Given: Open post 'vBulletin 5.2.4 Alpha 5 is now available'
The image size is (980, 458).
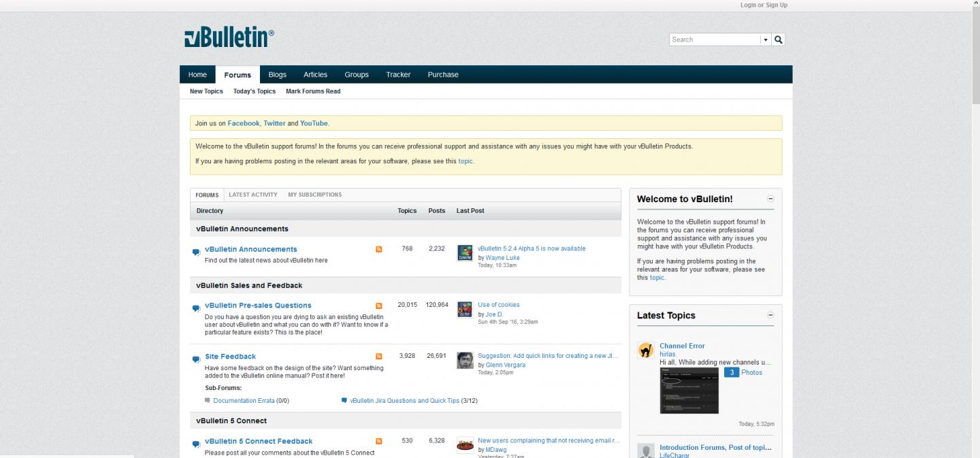Looking at the screenshot, I should [x=532, y=248].
